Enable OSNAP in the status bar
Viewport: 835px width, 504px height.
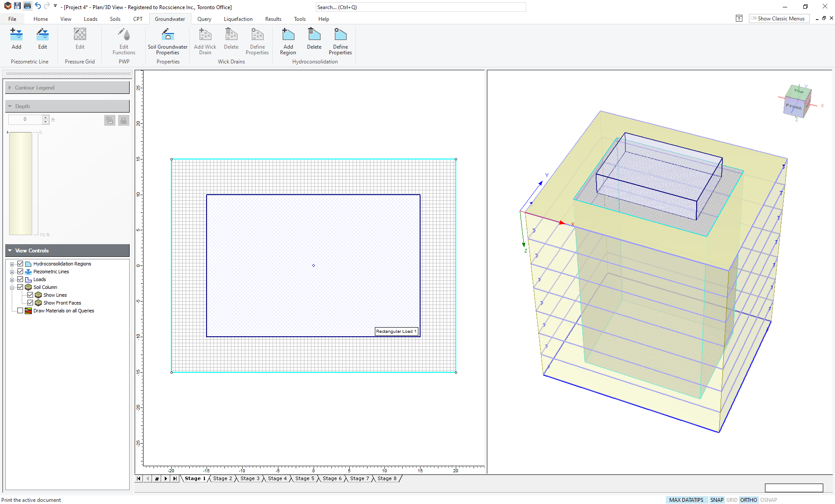(x=768, y=500)
